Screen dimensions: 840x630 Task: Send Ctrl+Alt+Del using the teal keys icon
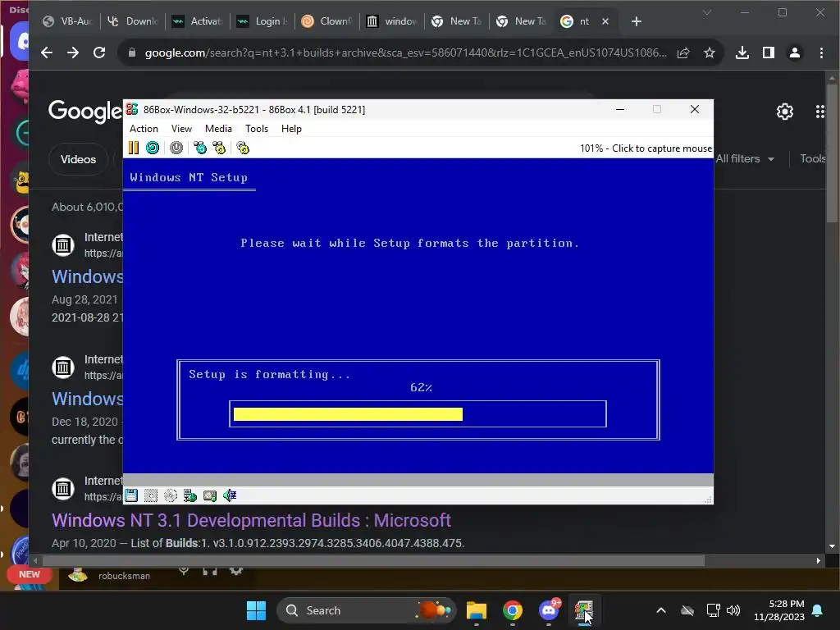(200, 148)
